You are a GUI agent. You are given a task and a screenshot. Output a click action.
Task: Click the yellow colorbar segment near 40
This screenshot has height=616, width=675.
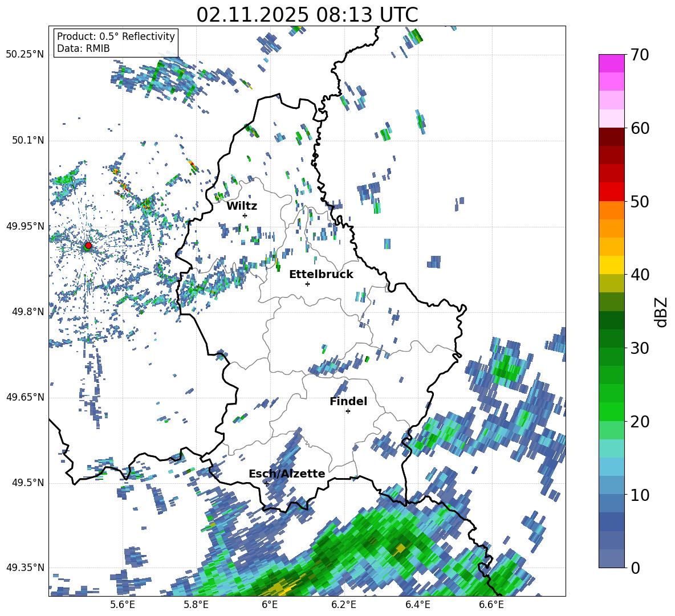tap(611, 265)
